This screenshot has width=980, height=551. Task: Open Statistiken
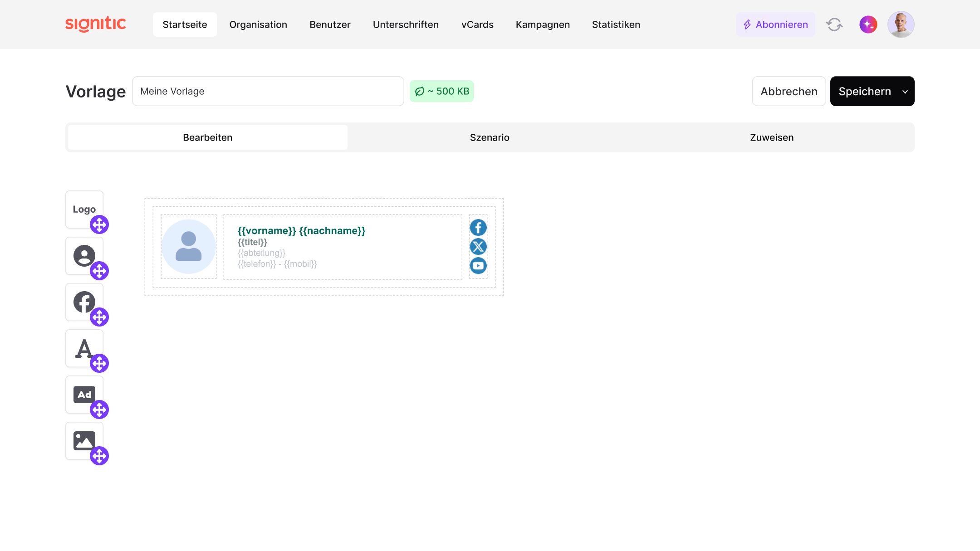[x=616, y=24]
